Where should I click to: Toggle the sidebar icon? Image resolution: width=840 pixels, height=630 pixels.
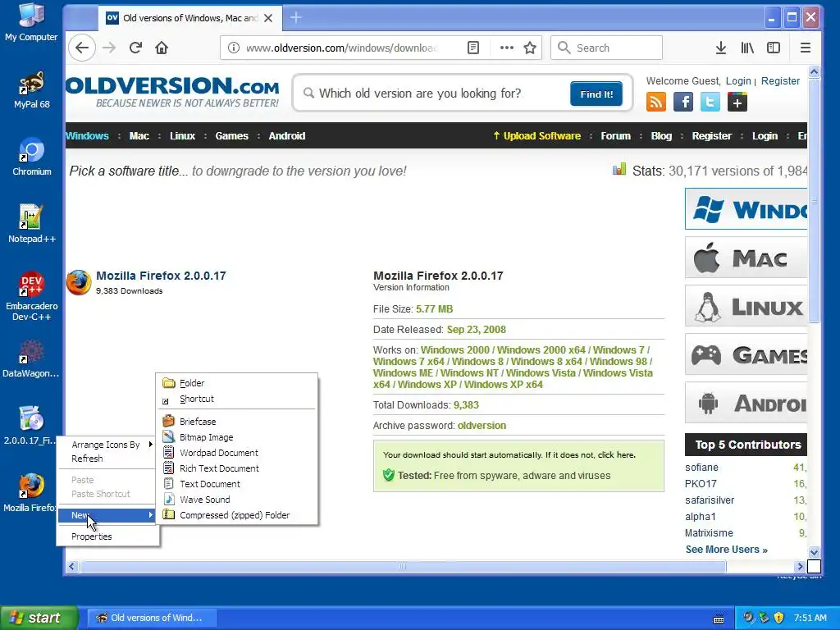tap(774, 48)
